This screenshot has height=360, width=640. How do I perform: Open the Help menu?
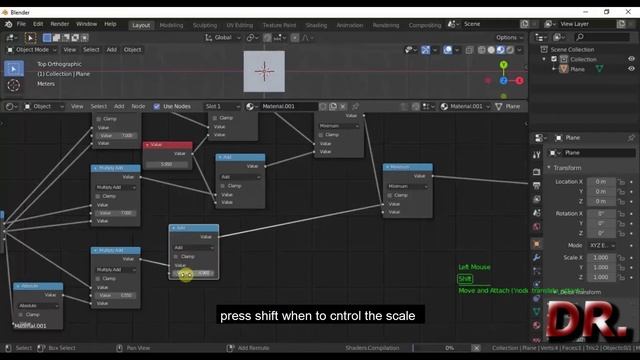coord(110,24)
